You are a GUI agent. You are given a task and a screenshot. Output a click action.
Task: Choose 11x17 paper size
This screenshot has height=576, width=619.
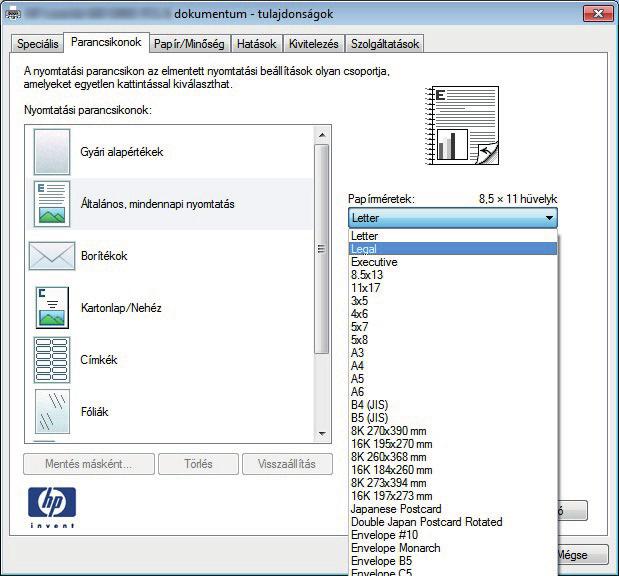point(452,288)
